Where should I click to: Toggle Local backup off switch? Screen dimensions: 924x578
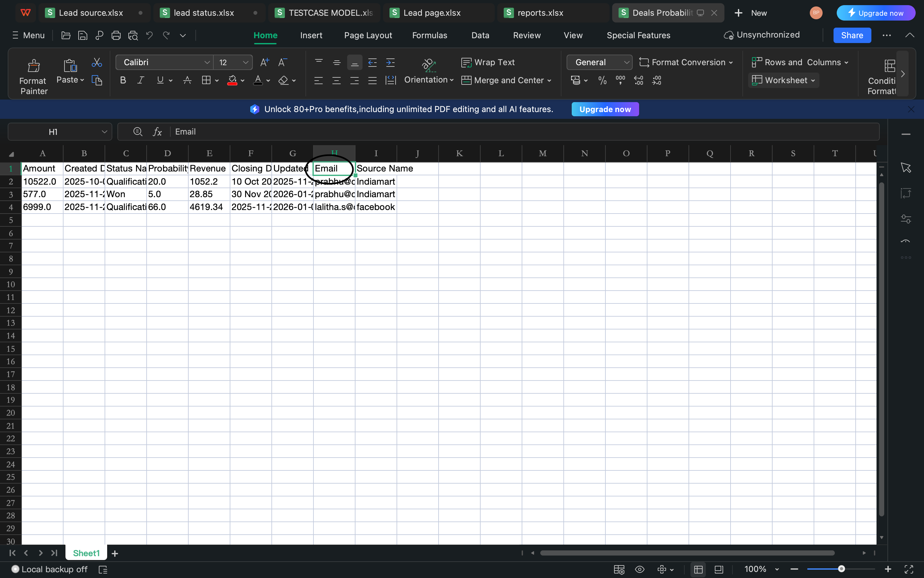(x=15, y=569)
